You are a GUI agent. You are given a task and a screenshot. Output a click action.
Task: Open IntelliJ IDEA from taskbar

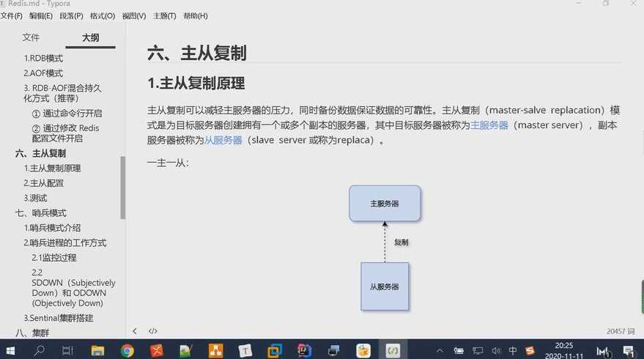pos(304,350)
